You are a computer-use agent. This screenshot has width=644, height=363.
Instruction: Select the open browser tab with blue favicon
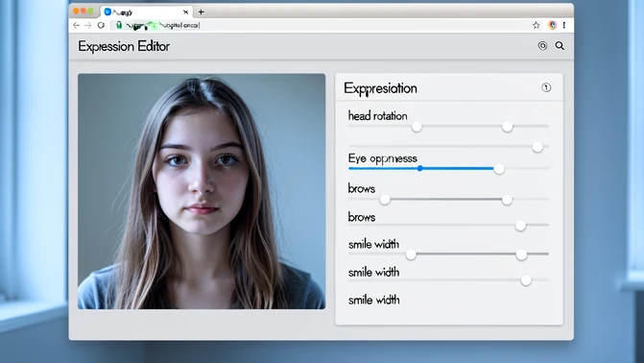pyautogui.click(x=146, y=12)
